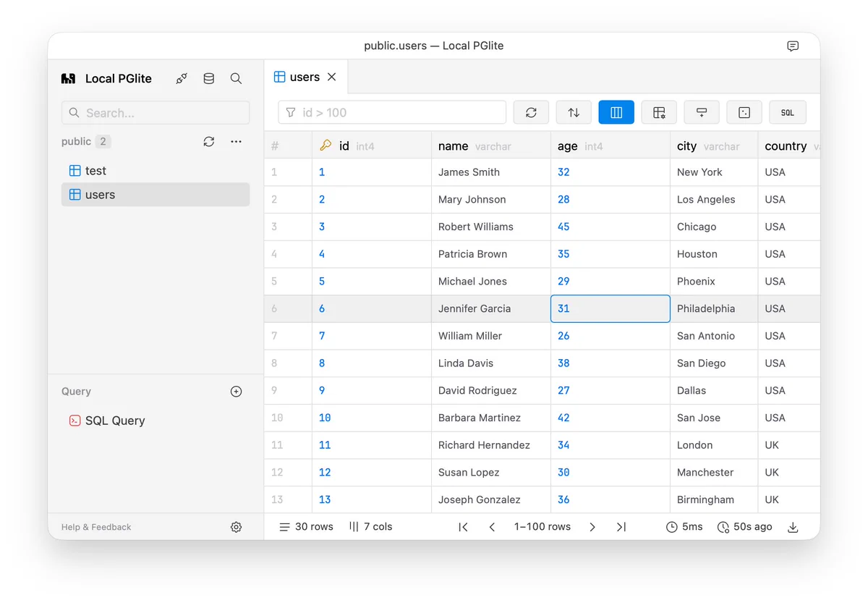Click the Local PGlite connection name

tap(119, 78)
